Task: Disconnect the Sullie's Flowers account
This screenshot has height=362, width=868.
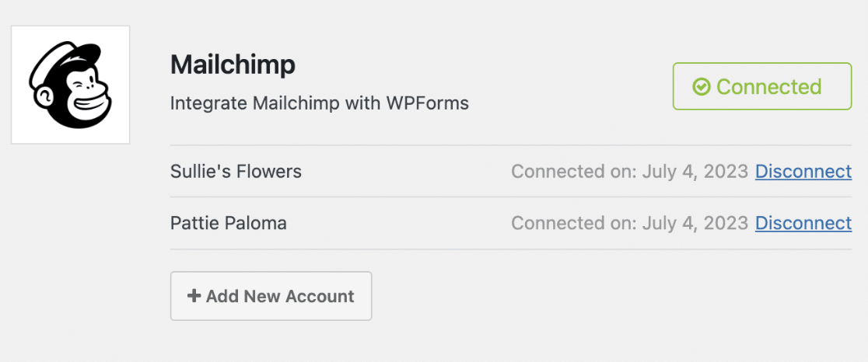Action: pyautogui.click(x=803, y=171)
